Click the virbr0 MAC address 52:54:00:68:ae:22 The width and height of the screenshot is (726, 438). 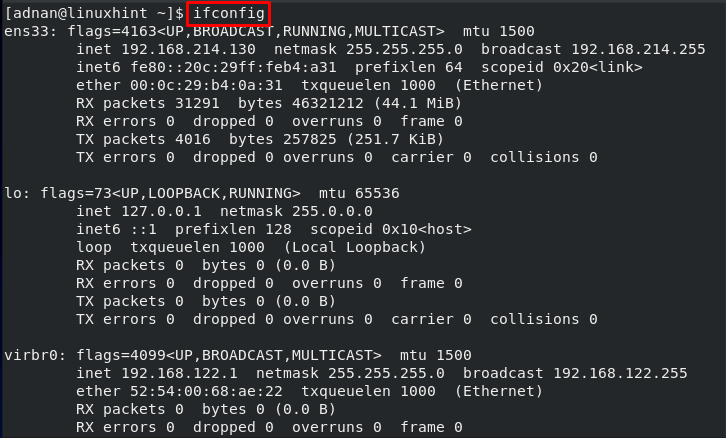coord(206,392)
